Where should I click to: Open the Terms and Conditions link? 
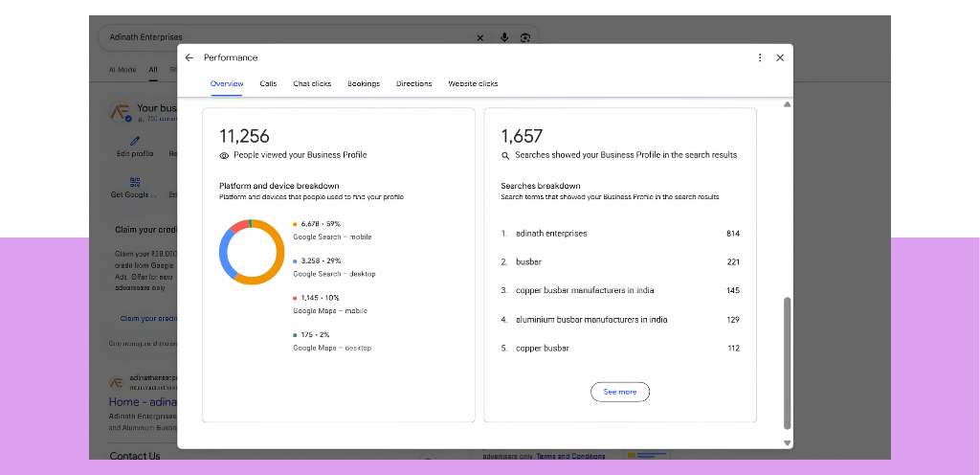coord(570,456)
